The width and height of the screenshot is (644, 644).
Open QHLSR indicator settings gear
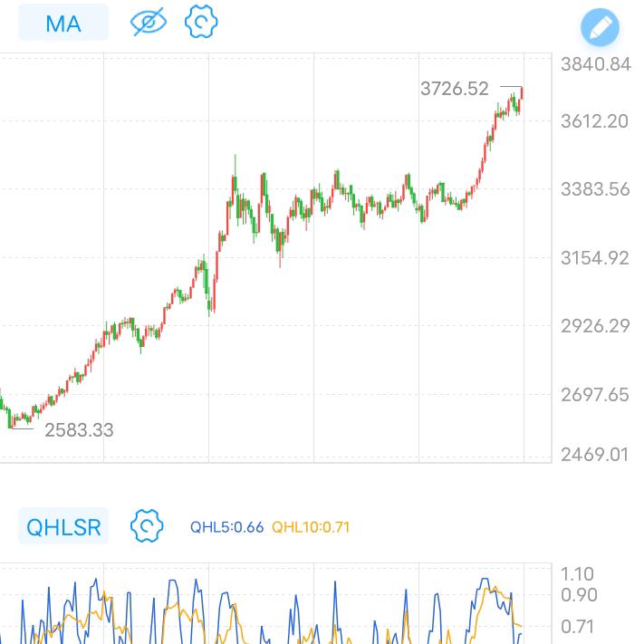point(146,525)
